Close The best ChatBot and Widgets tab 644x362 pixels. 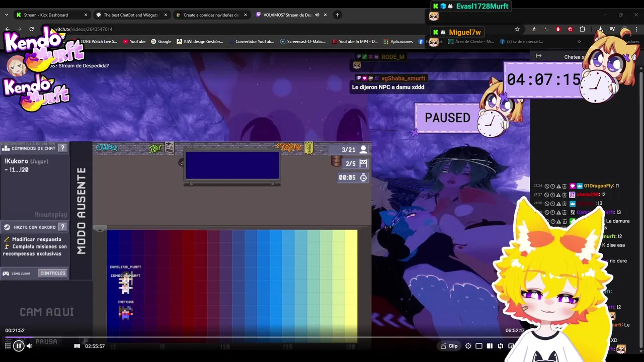click(166, 15)
